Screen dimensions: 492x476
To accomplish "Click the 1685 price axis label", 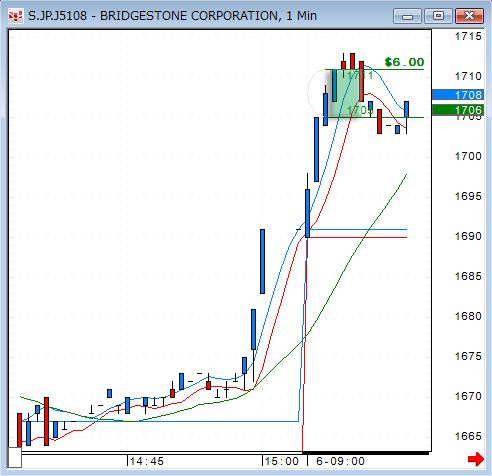I will coord(468,276).
